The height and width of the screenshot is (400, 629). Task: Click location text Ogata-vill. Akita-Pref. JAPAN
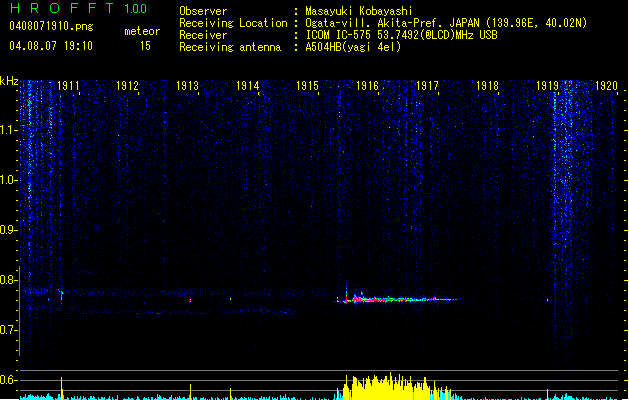pos(392,23)
